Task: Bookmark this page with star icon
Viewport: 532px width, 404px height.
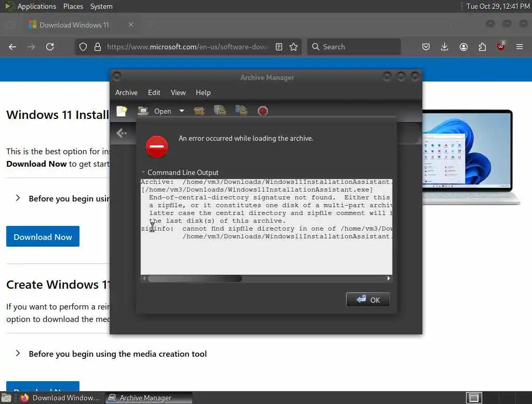Action: [x=294, y=47]
